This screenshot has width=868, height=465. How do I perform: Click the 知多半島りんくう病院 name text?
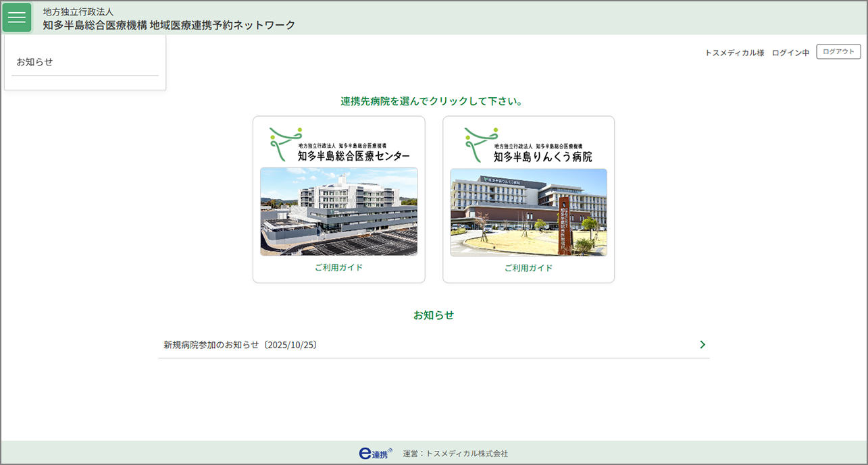542,157
